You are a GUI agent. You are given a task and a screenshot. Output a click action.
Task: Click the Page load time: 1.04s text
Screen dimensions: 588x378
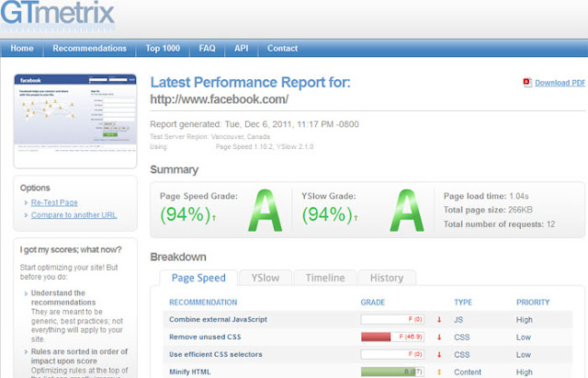coord(486,196)
